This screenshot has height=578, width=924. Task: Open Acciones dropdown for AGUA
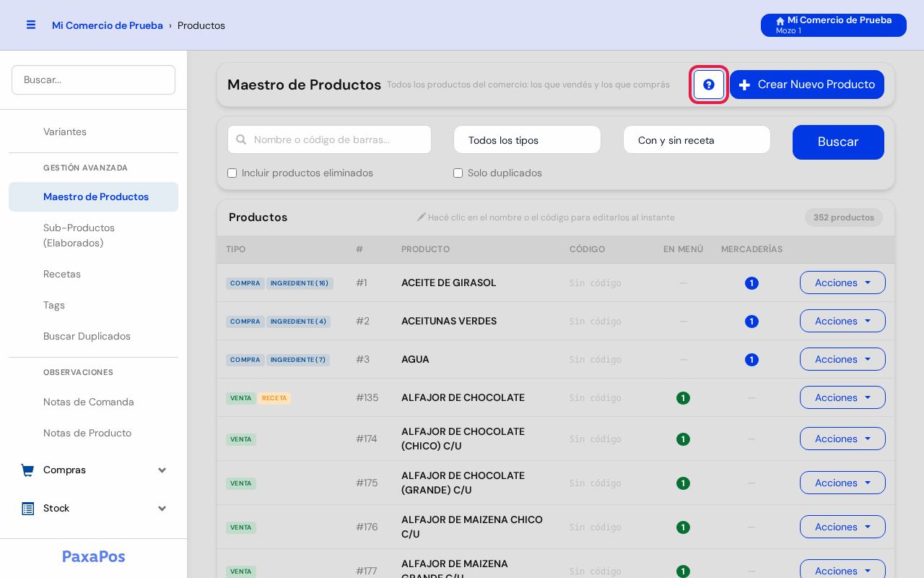click(x=842, y=359)
